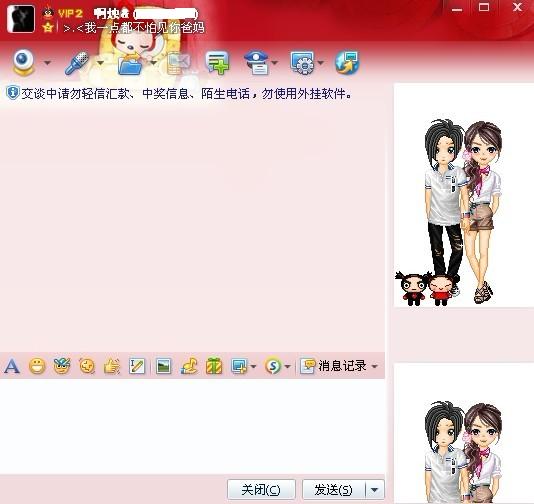Open the send file folder icon

130,64
